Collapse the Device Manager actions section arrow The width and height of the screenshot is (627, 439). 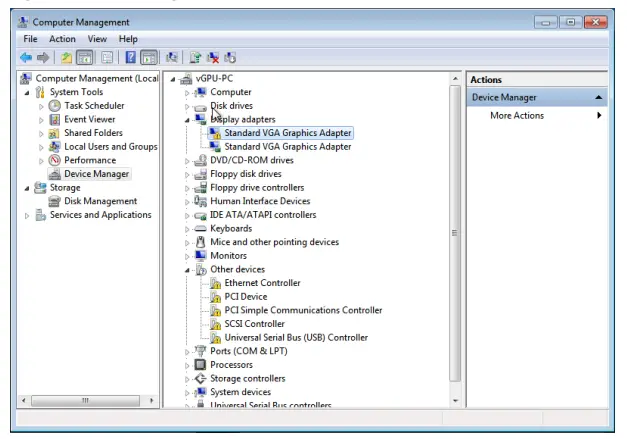(x=599, y=97)
